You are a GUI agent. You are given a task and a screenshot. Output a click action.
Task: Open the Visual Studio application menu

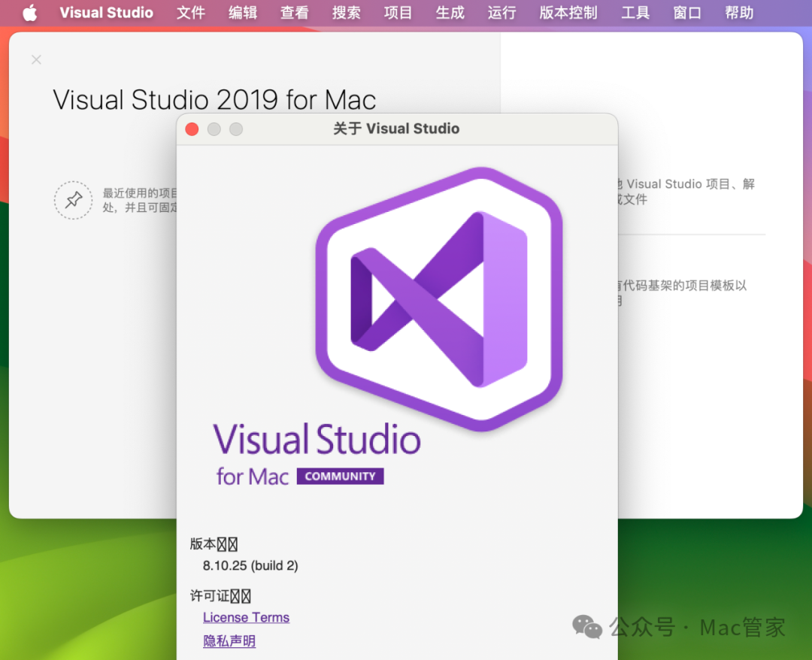(x=106, y=13)
